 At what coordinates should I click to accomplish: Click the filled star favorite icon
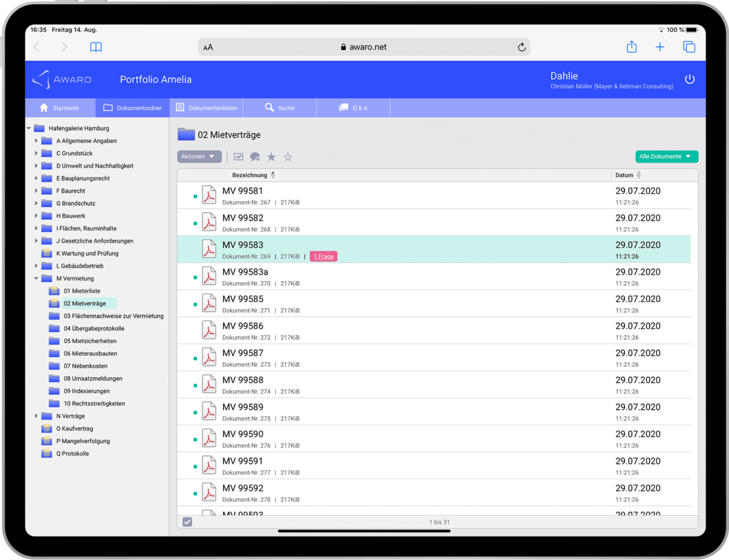[x=272, y=157]
